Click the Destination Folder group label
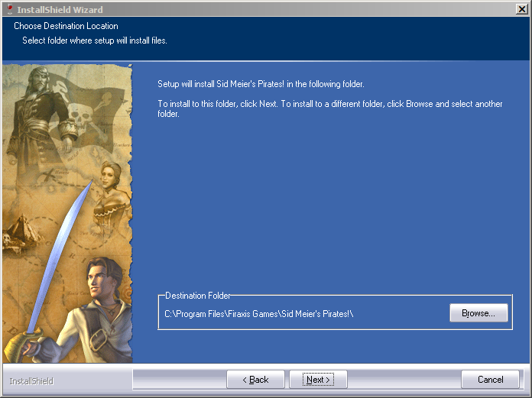The height and width of the screenshot is (398, 532). 197,296
